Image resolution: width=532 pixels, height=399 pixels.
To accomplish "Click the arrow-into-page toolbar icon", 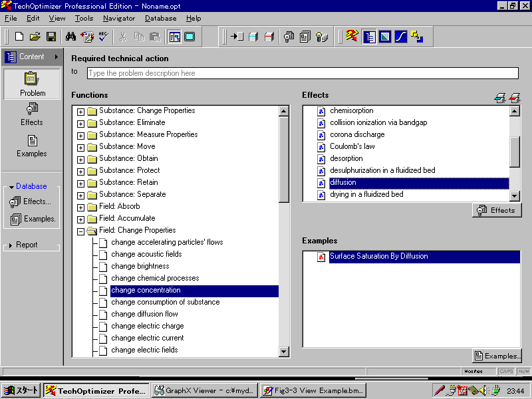I will click(237, 37).
